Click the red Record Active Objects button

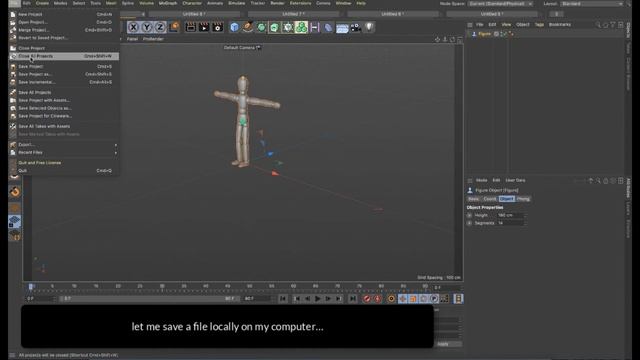point(367,299)
